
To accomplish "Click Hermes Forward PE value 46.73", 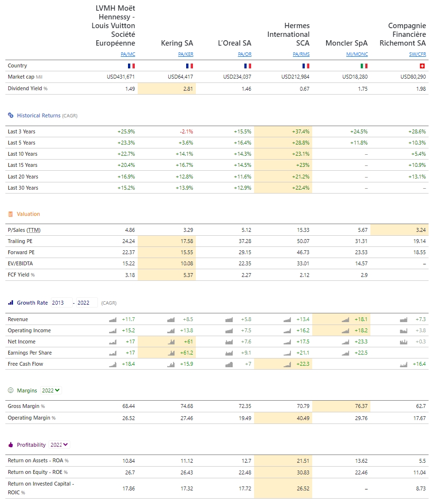I will [303, 252].
